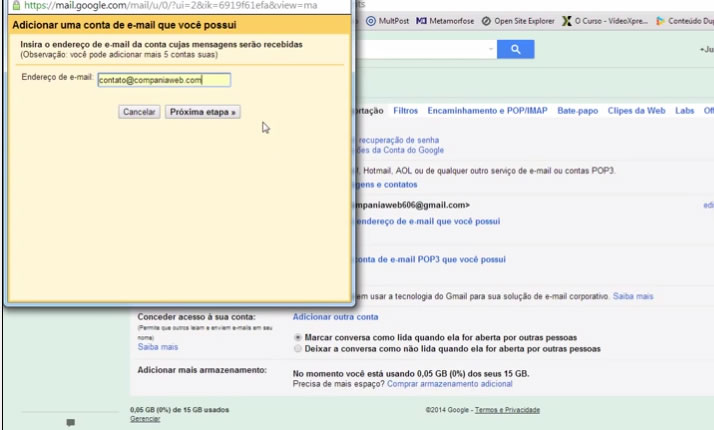The width and height of the screenshot is (714, 430).
Task: Click the Adicionar mais armazenamento label
Action: click(202, 370)
